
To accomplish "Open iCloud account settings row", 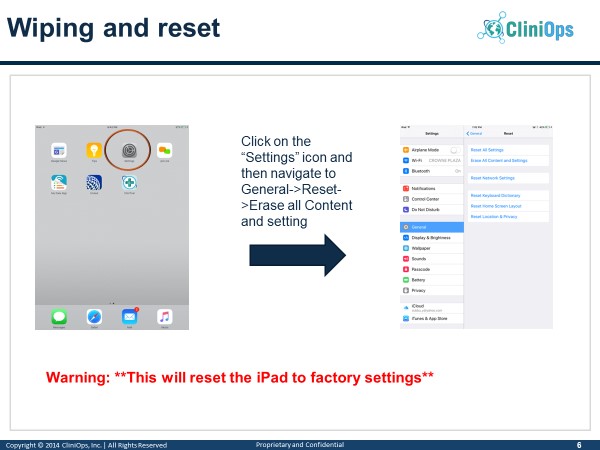I will tap(432, 308).
